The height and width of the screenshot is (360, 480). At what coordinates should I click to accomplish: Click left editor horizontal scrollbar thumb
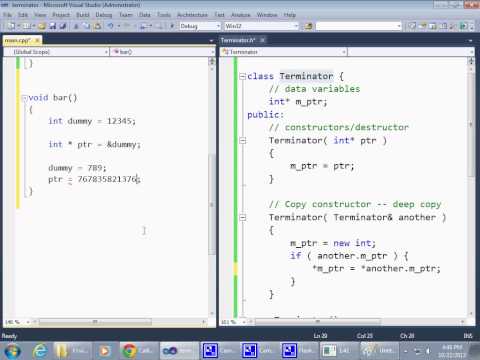coord(95,322)
